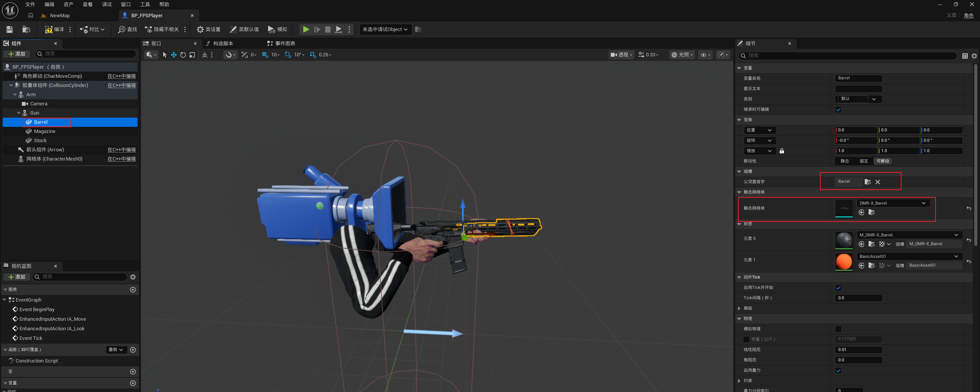This screenshot has height=392, width=980.
Task: Click 在C++中编辑 for 箭头组件 (Arrow)
Action: [121, 150]
